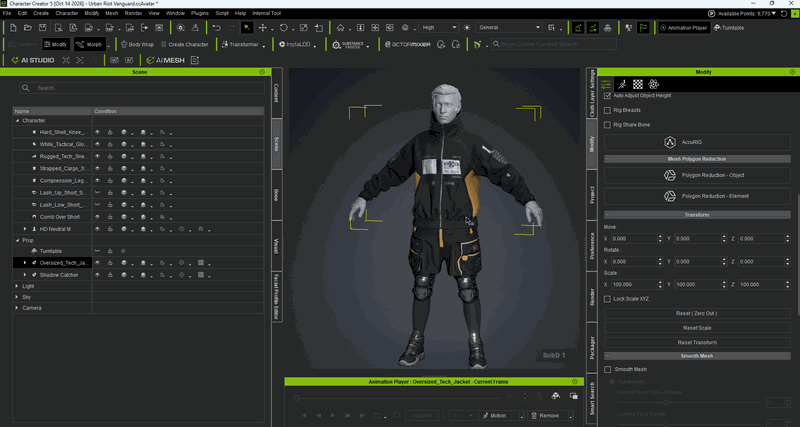Open the Substance Painter tool
This screenshot has height=427, width=800.
347,44
